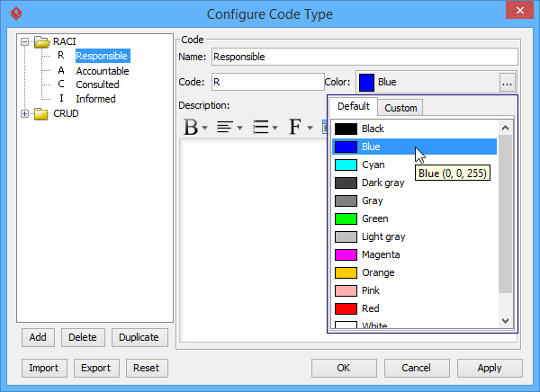The width and height of the screenshot is (540, 392).
Task: Open the alignment dropdown arrow
Action: [x=240, y=128]
